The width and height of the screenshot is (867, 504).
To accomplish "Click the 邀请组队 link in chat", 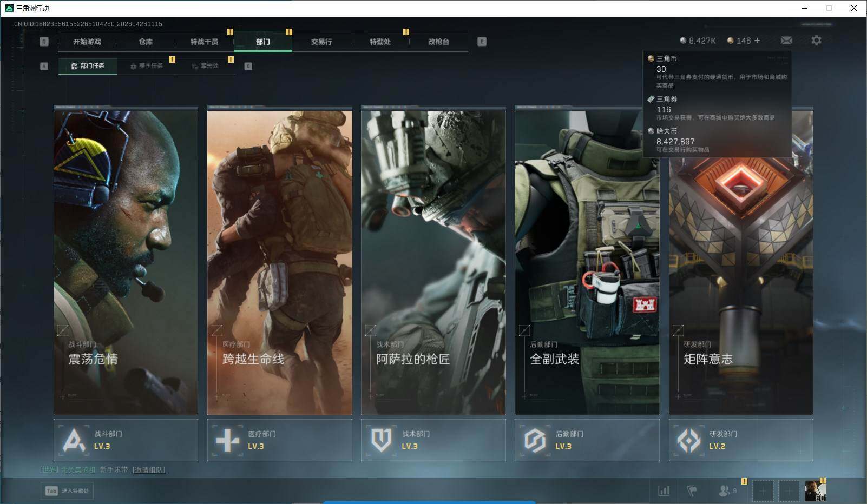I will coord(149,469).
